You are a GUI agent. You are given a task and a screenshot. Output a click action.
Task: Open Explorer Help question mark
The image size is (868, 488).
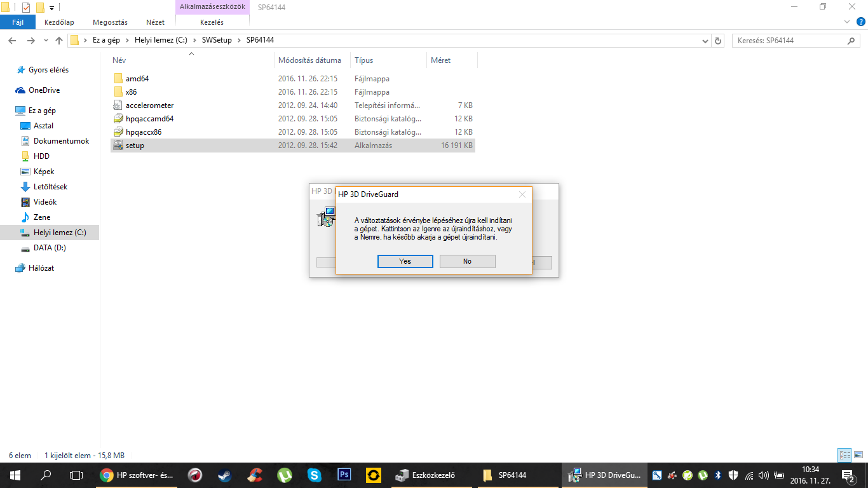pos(860,22)
